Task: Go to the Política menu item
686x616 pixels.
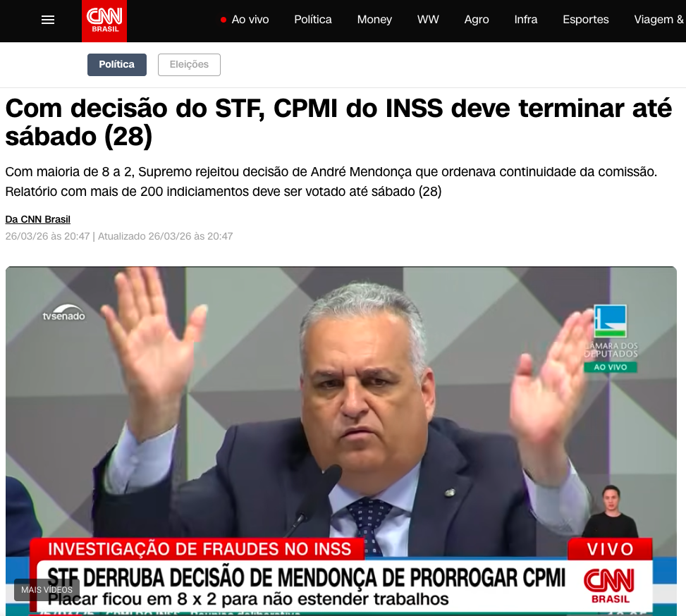Action: (313, 20)
